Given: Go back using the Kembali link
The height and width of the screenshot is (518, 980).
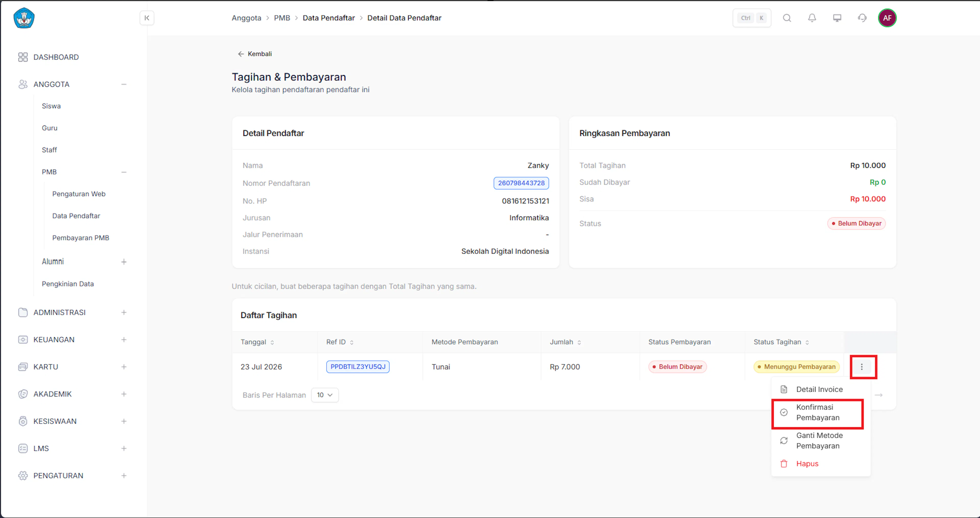Looking at the screenshot, I should (x=254, y=54).
